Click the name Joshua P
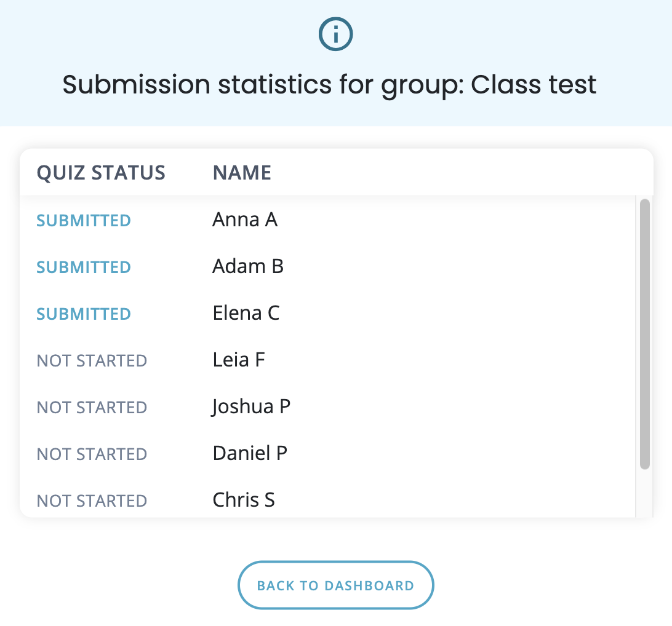 tap(251, 407)
